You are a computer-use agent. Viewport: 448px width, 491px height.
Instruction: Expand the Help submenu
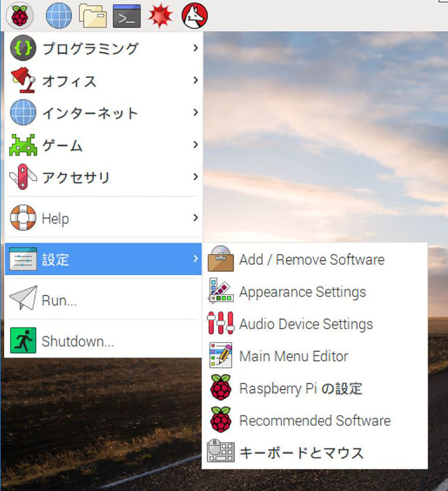pos(55,218)
